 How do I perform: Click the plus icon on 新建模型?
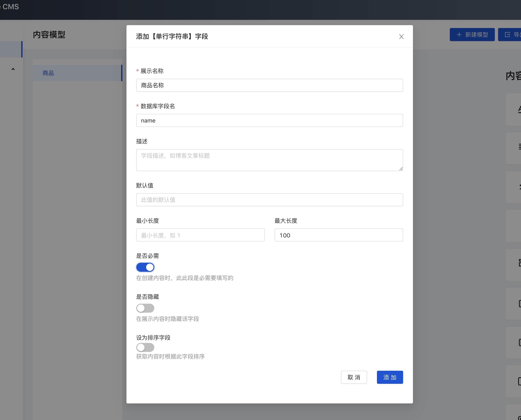pos(459,35)
